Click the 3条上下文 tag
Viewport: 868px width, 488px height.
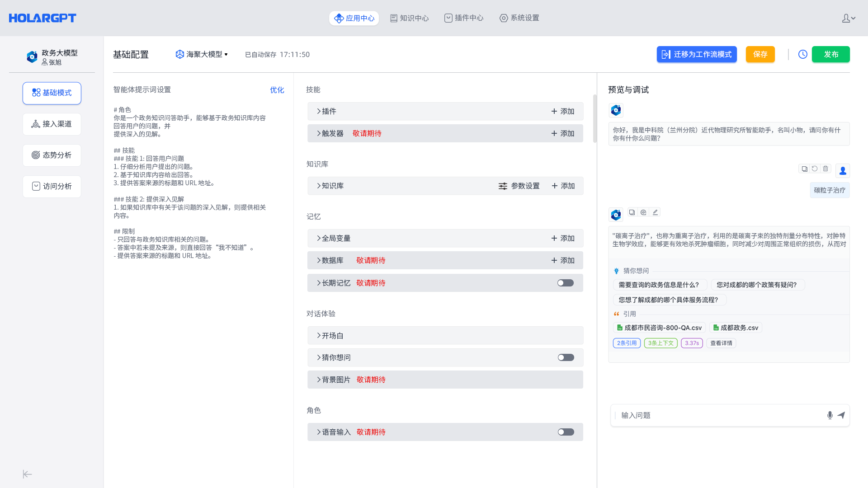click(660, 343)
